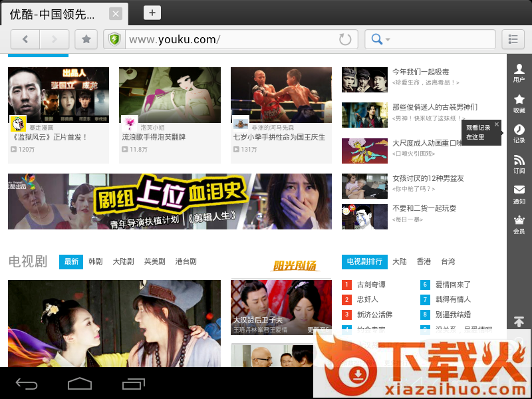Viewport: 532px width, 399px height.
Task: Open 记录 history clock icon
Action: 519,134
